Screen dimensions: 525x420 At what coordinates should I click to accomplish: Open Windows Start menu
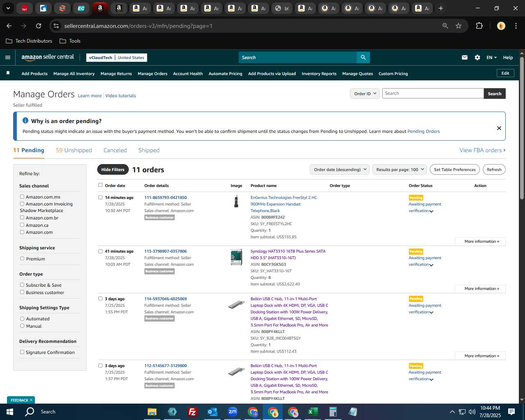[x=10, y=412]
